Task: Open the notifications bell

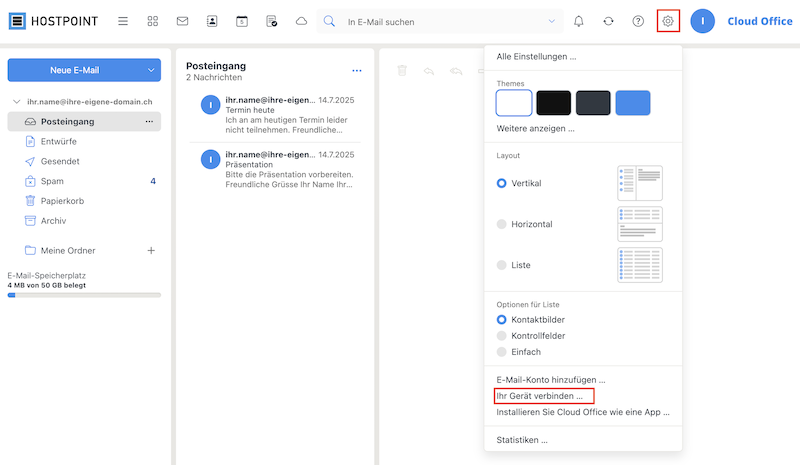Action: click(x=579, y=21)
